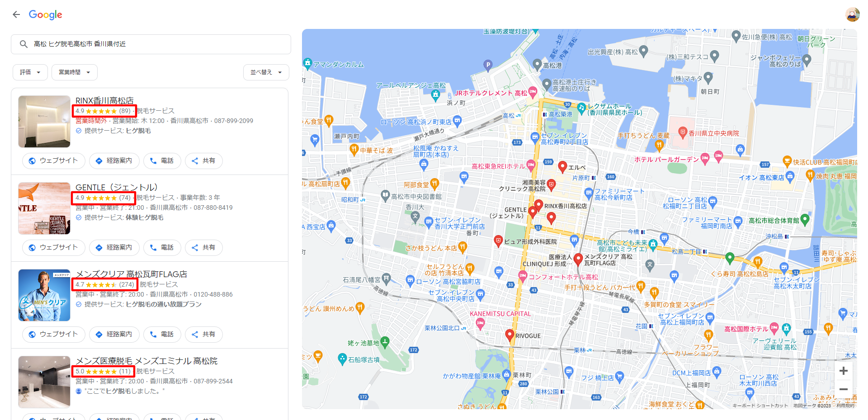Click 経路案内 directions for RINX香川高松店

pos(114,160)
